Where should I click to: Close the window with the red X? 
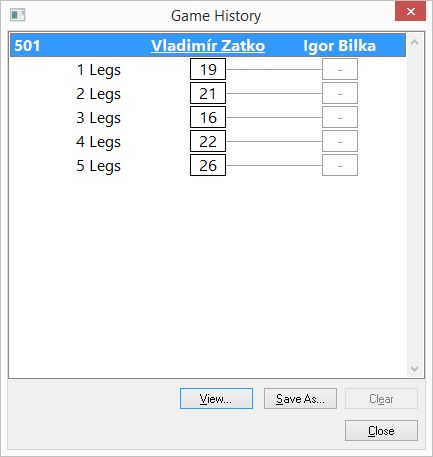(411, 12)
